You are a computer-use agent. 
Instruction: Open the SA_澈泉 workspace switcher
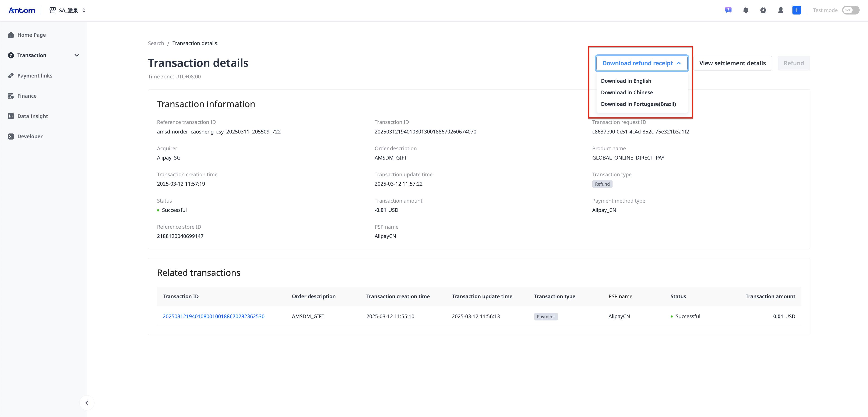(x=67, y=10)
